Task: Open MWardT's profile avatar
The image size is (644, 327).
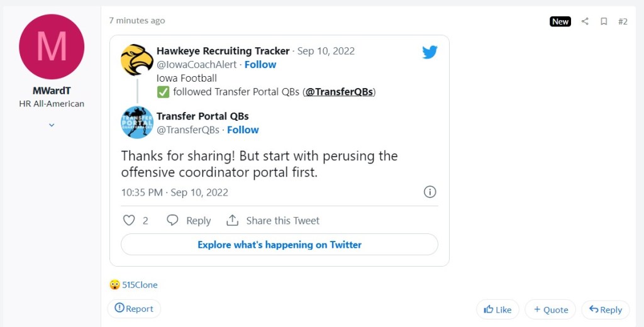Action: pyautogui.click(x=52, y=47)
